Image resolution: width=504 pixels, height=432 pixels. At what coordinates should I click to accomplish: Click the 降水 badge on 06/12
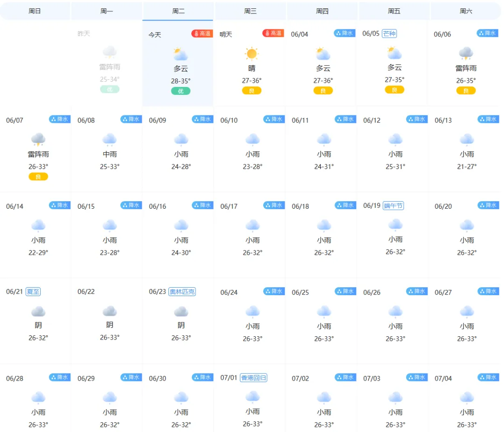[417, 120]
